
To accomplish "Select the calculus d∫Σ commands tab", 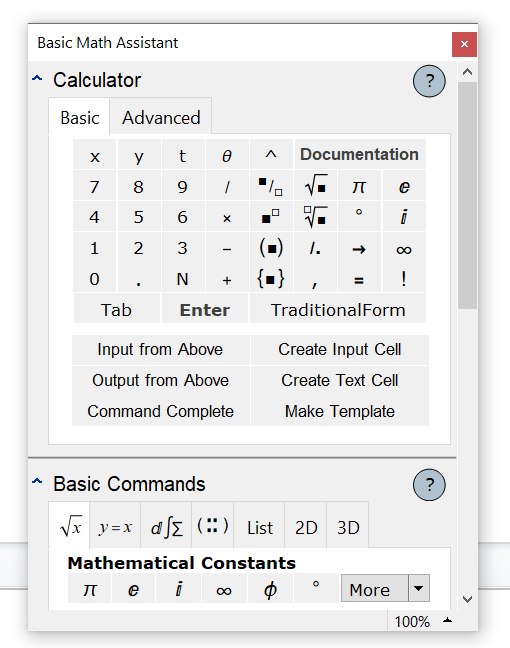I will click(166, 527).
